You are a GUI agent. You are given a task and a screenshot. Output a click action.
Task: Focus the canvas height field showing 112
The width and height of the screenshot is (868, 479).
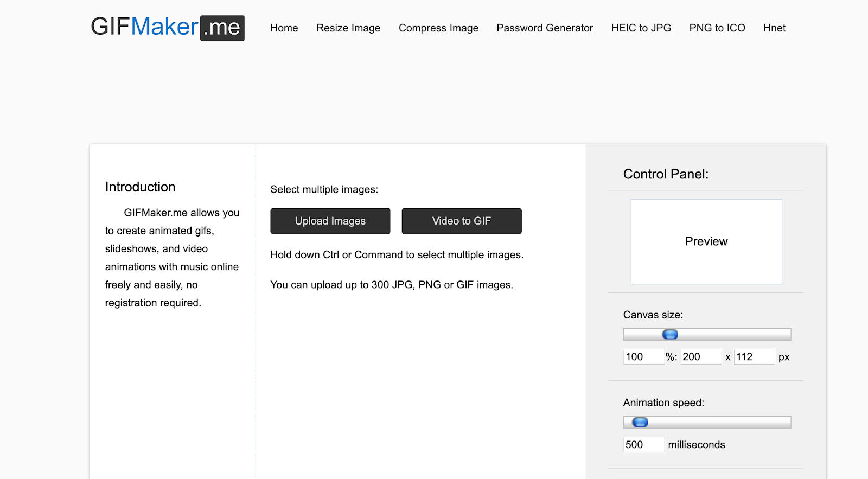tap(754, 357)
